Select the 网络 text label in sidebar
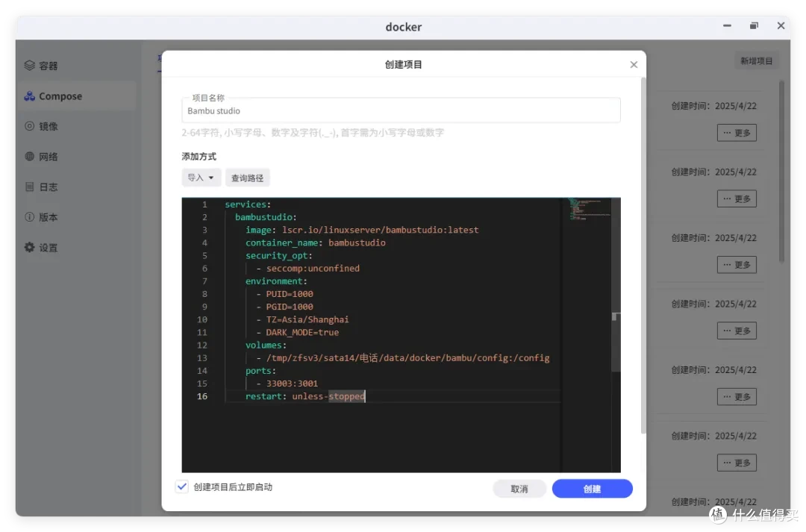This screenshot has width=806, height=532. click(x=49, y=157)
